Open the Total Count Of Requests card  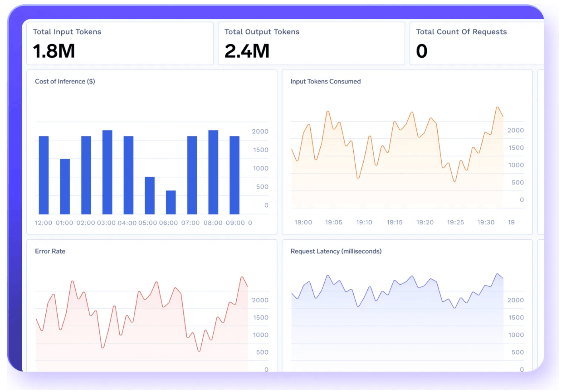[477, 43]
